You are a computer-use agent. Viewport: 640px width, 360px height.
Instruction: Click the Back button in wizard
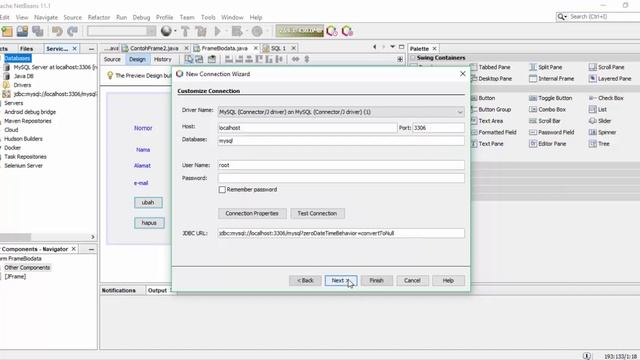[x=305, y=280]
